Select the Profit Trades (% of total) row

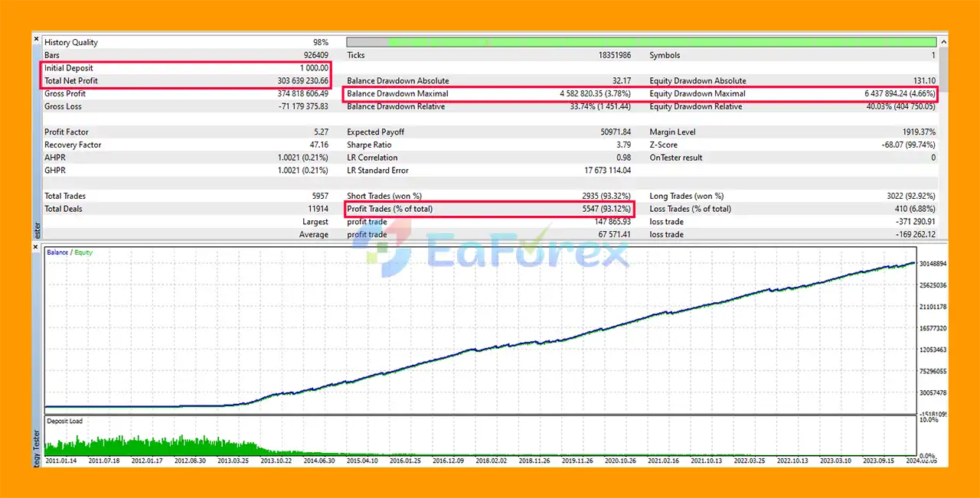488,209
